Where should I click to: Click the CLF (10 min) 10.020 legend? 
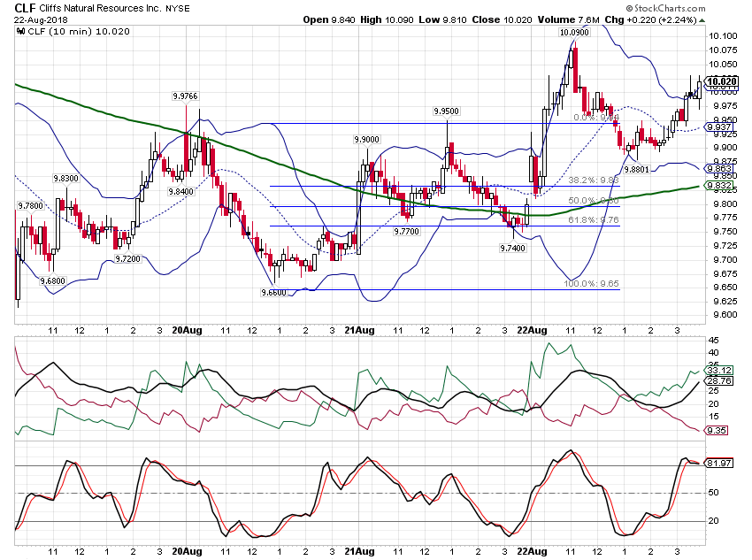tap(79, 32)
